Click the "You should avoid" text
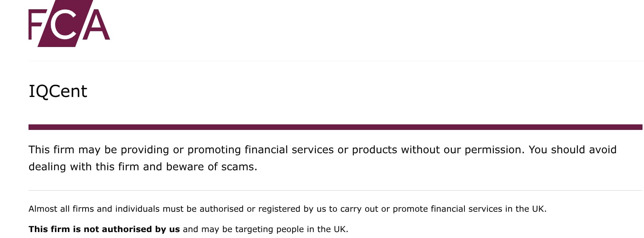This screenshot has width=644, height=238. [573, 150]
